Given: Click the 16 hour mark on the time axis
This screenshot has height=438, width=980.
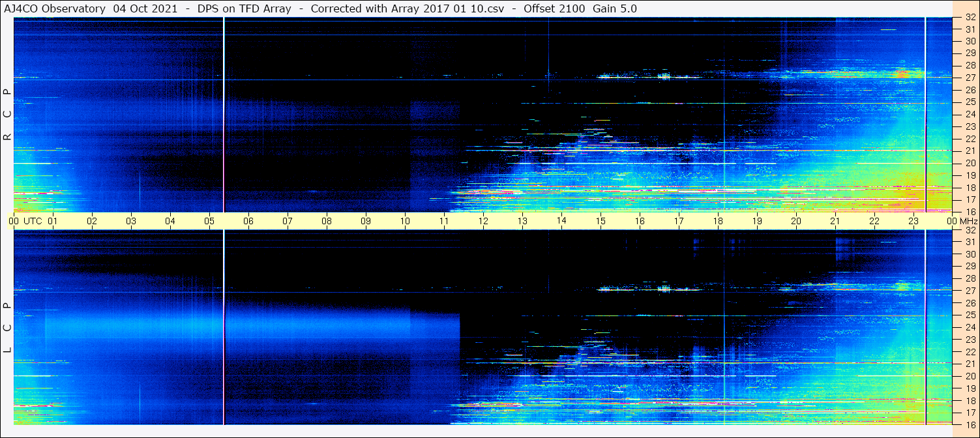Looking at the screenshot, I should [x=640, y=221].
